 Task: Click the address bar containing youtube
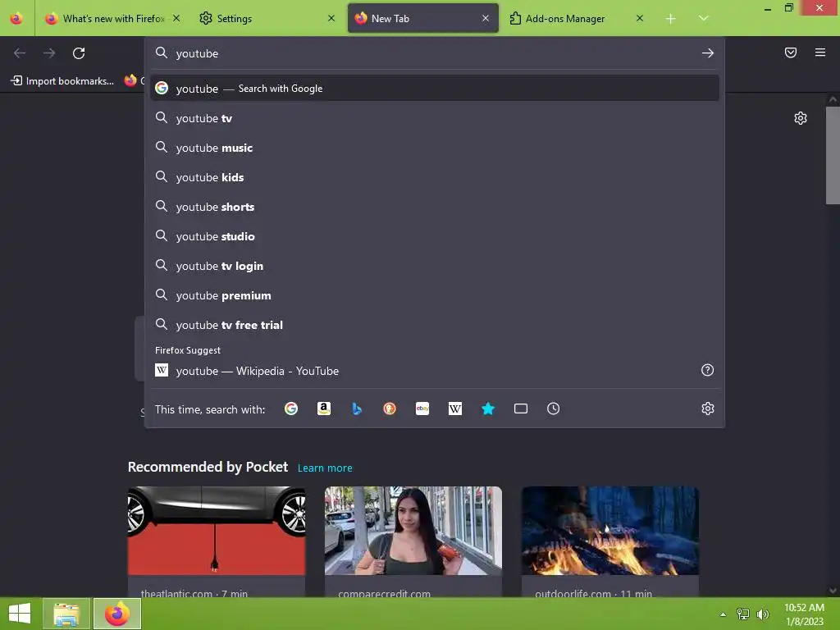click(434, 53)
